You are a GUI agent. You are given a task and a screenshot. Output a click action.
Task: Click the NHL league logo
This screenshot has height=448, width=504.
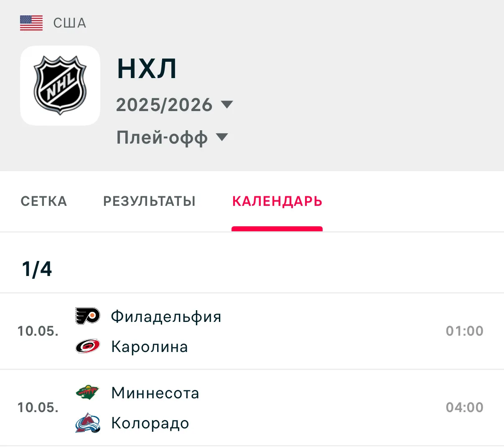(x=60, y=86)
